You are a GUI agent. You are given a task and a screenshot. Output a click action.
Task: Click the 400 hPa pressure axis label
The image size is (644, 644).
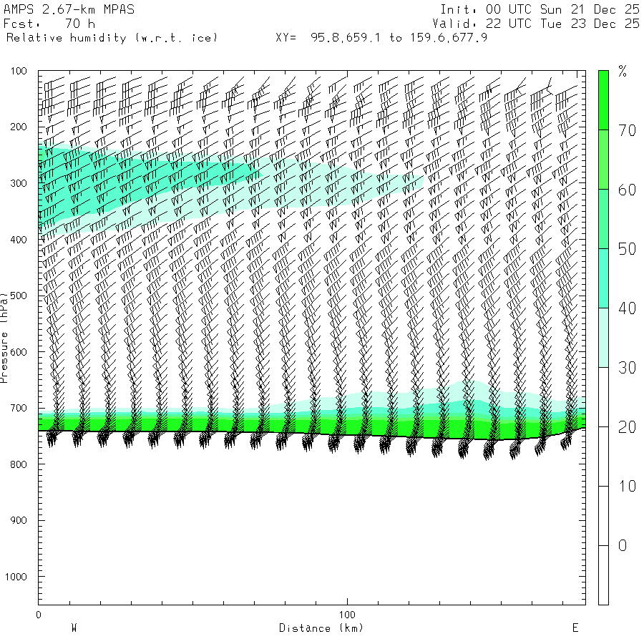pyautogui.click(x=19, y=240)
